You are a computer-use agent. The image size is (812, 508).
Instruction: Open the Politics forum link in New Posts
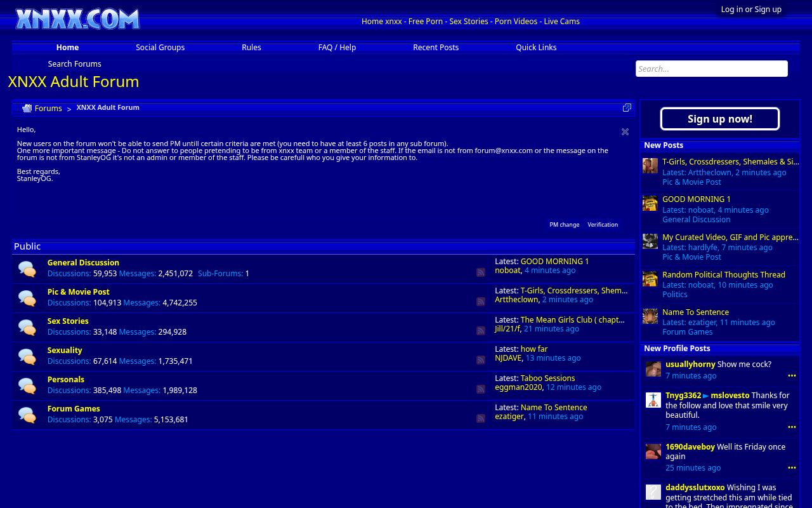click(x=675, y=294)
